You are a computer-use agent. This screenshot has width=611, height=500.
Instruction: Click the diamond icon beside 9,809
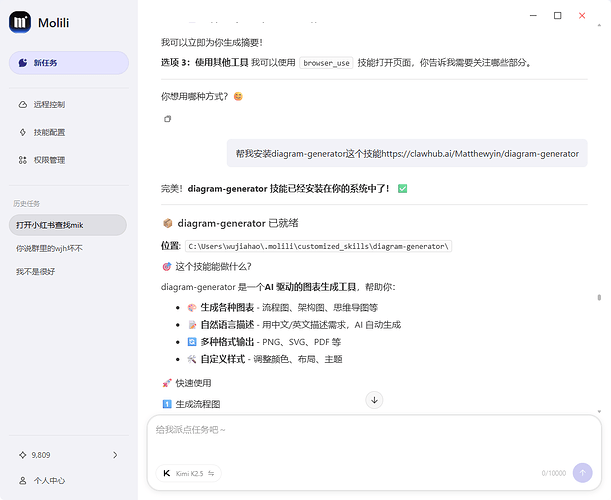click(x=23, y=455)
